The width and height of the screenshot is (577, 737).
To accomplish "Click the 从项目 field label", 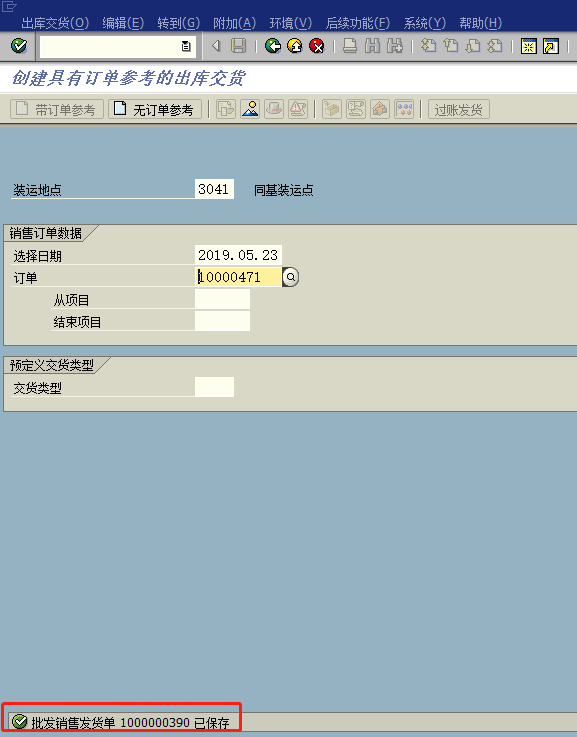I will pyautogui.click(x=71, y=300).
